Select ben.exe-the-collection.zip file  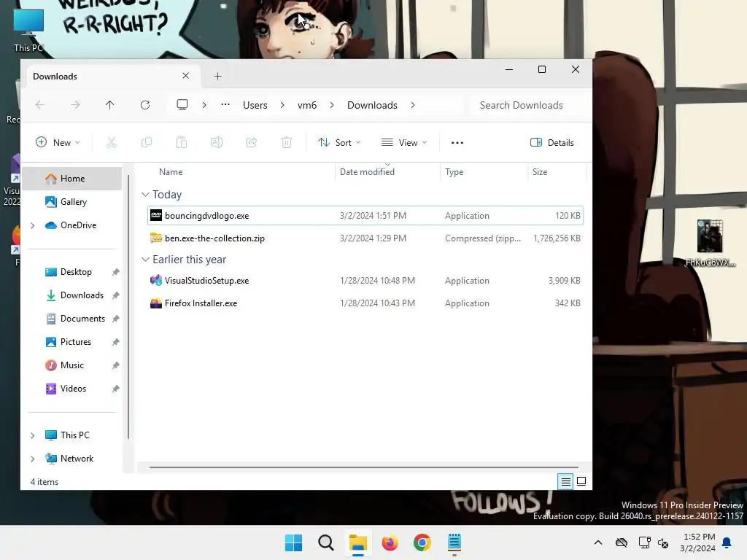[x=365, y=238]
